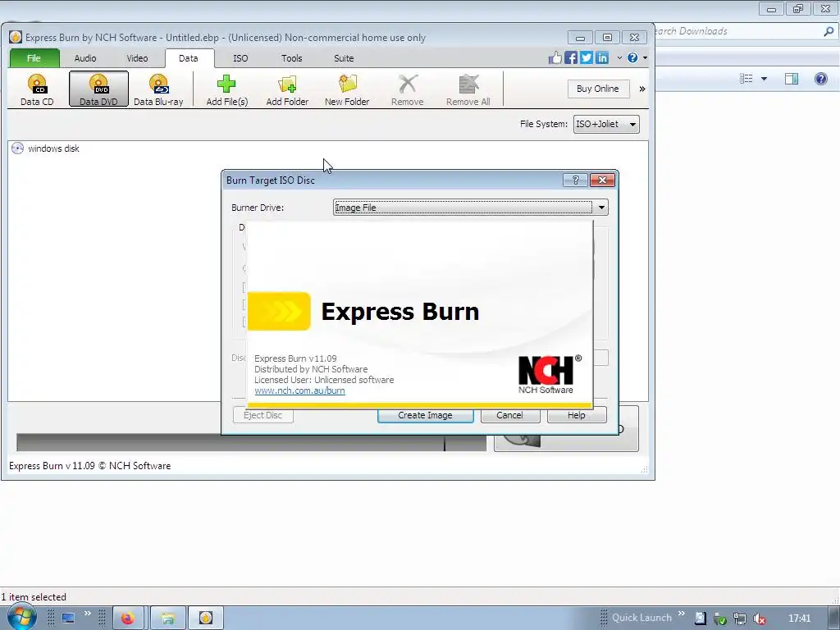
Task: Create a New Folder from the toolbar
Action: click(347, 89)
